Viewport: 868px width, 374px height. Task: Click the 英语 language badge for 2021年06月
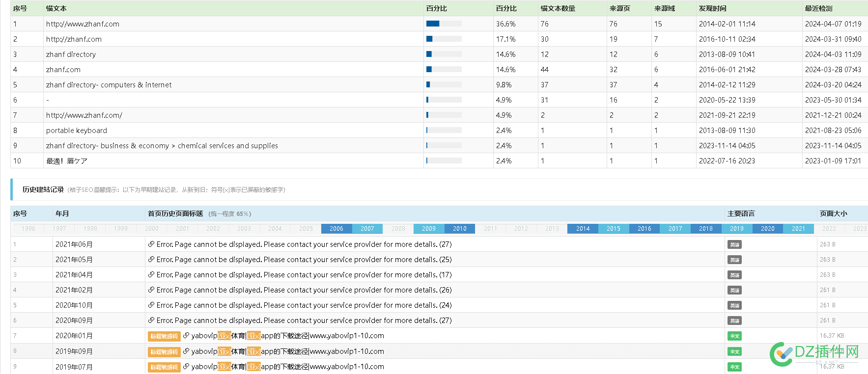tap(734, 244)
